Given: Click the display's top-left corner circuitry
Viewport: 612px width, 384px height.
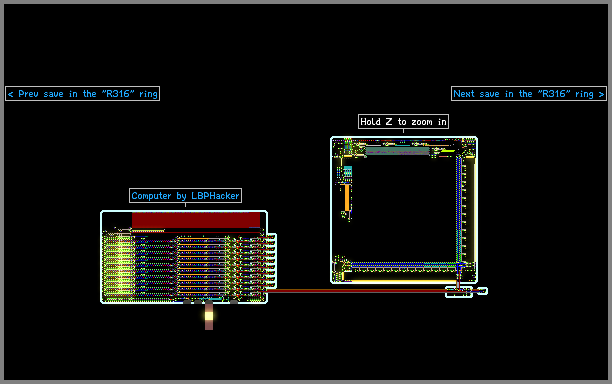Looking at the screenshot, I should point(347,147).
